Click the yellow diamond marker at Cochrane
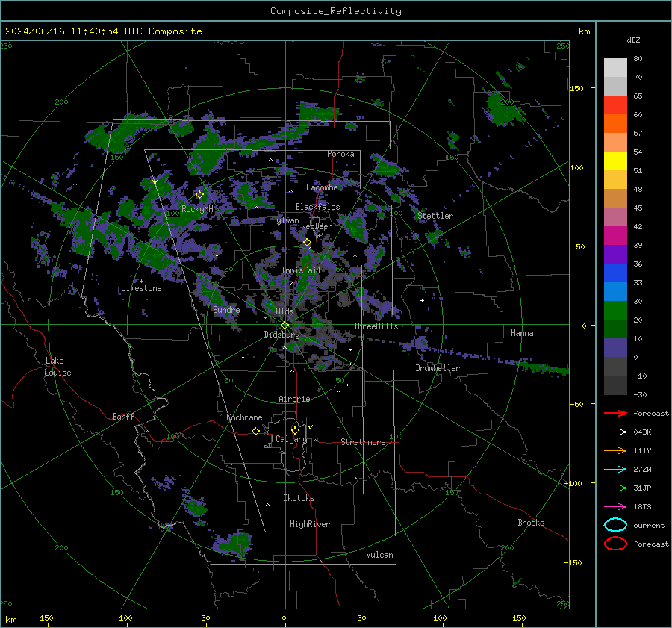The image size is (672, 628). (255, 431)
